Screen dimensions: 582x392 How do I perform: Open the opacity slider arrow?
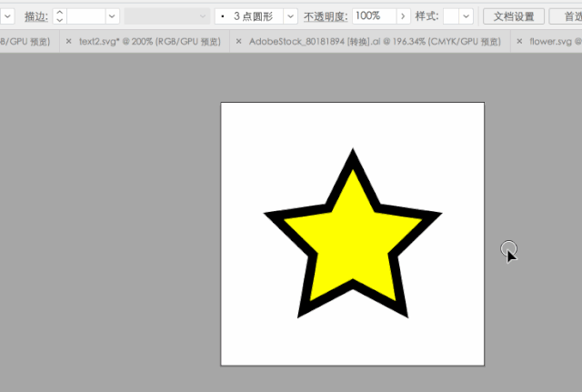(403, 16)
